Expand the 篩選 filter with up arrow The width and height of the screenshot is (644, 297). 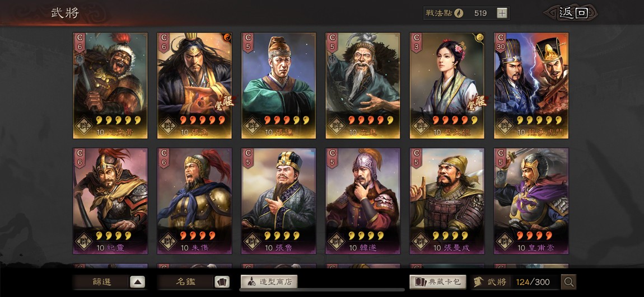pyautogui.click(x=138, y=282)
